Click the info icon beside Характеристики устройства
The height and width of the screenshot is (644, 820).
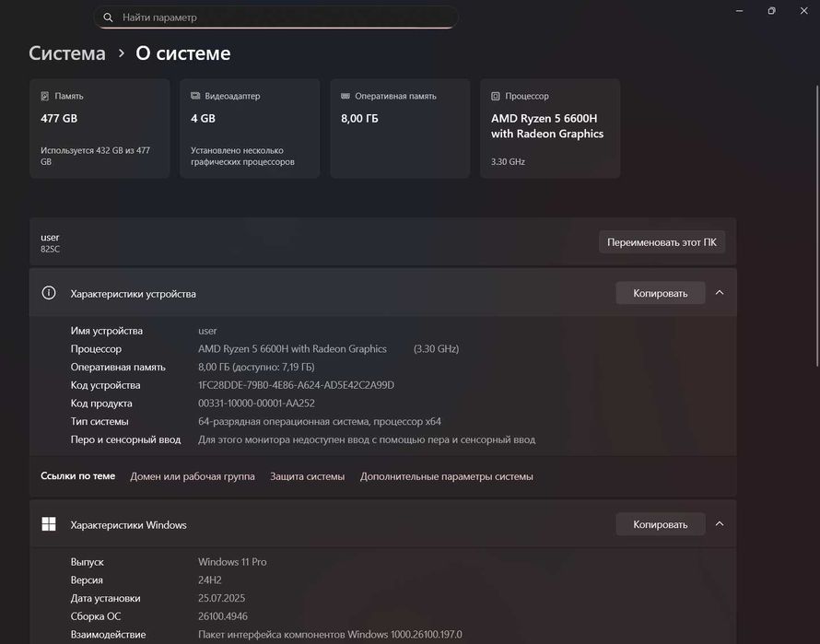pyautogui.click(x=49, y=292)
